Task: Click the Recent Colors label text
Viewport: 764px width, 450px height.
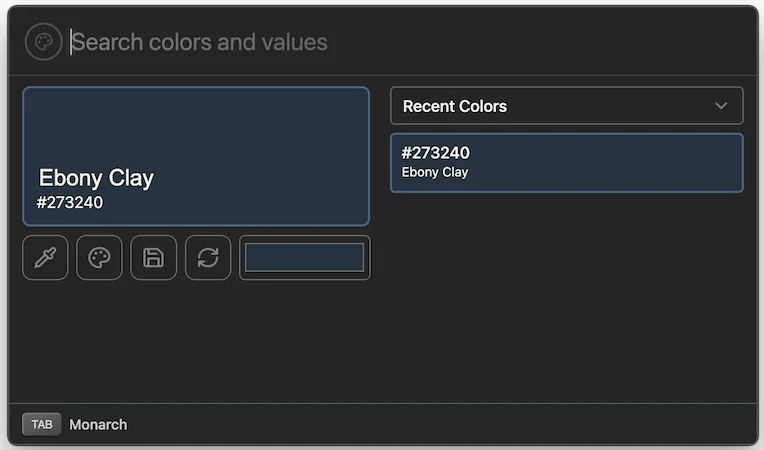Action: (455, 106)
